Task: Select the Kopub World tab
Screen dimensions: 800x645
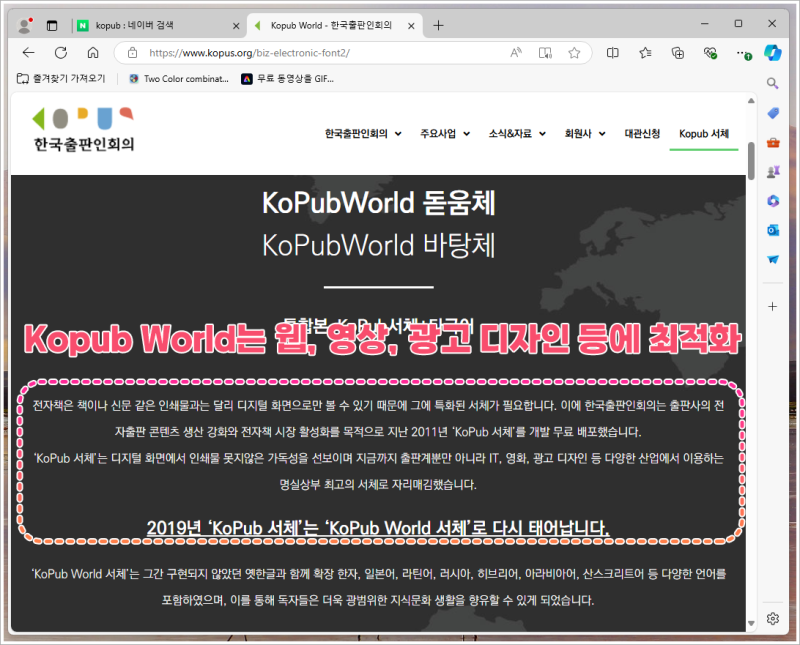Action: coord(334,26)
